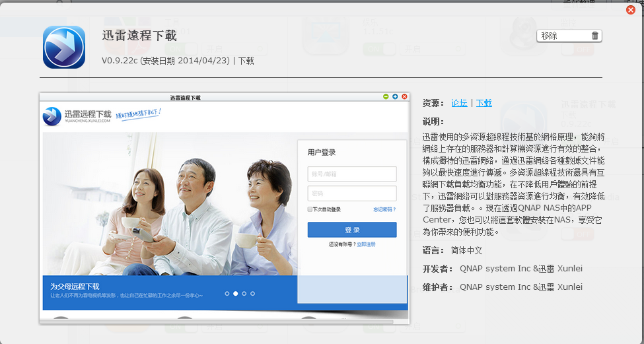Click the 迅雷遠程下載 app icon

(x=64, y=47)
